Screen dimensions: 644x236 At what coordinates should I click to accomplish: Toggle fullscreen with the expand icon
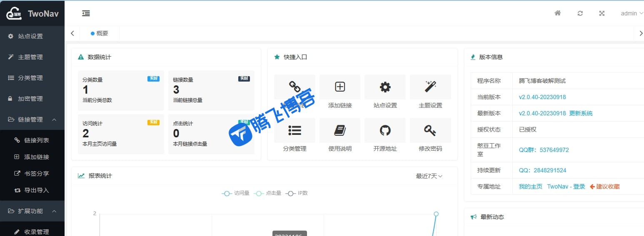click(602, 13)
